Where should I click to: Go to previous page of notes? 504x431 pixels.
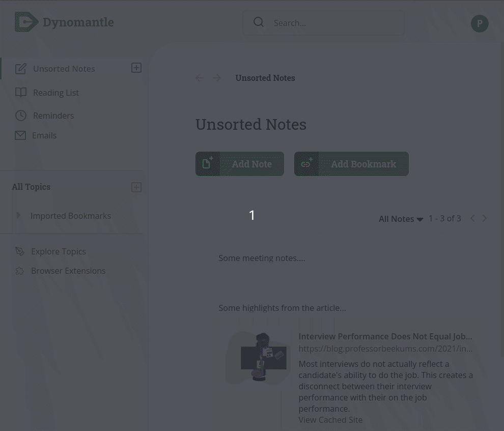point(472,218)
